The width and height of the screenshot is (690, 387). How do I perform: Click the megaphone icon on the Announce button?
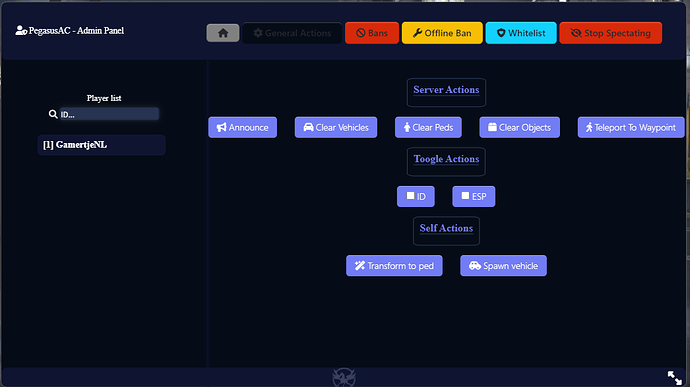point(221,127)
